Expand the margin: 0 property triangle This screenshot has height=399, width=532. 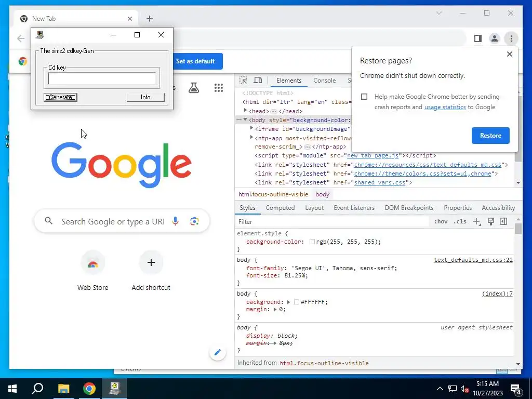(275, 310)
